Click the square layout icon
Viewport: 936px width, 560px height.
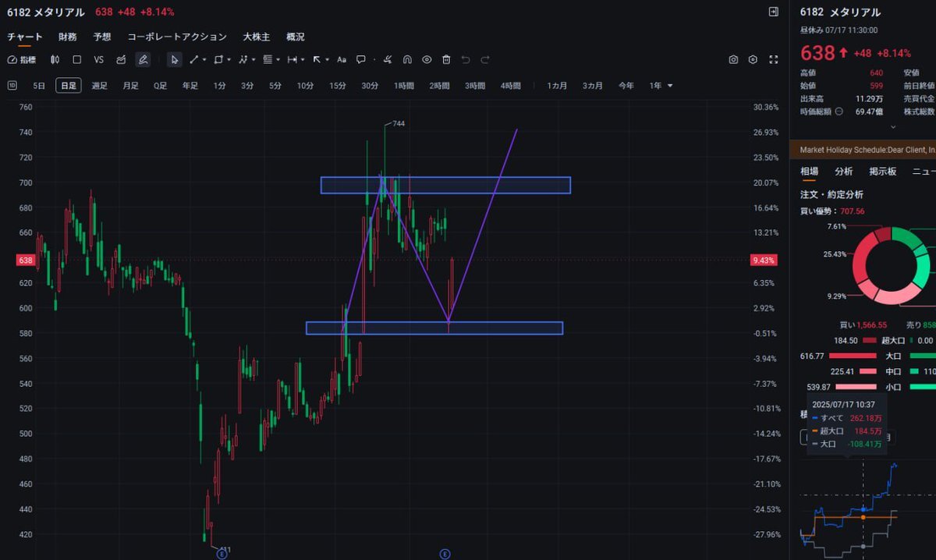(76, 59)
